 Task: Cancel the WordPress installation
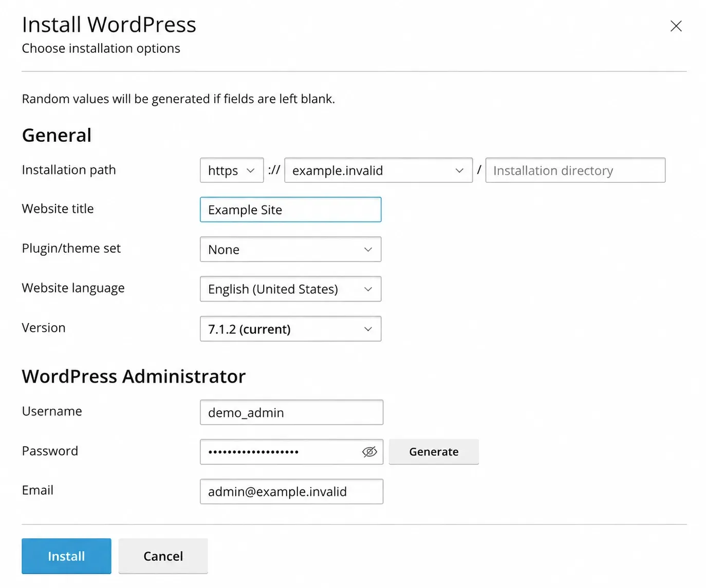pos(163,556)
